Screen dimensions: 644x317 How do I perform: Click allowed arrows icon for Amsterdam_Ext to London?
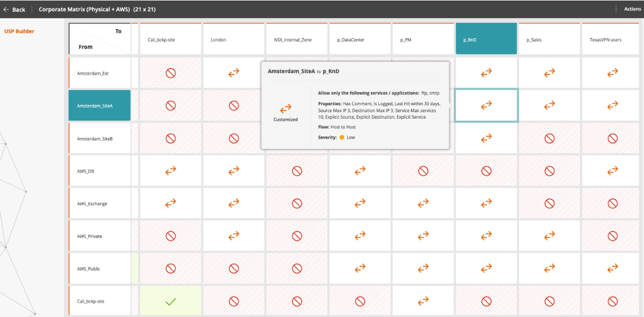tap(233, 73)
